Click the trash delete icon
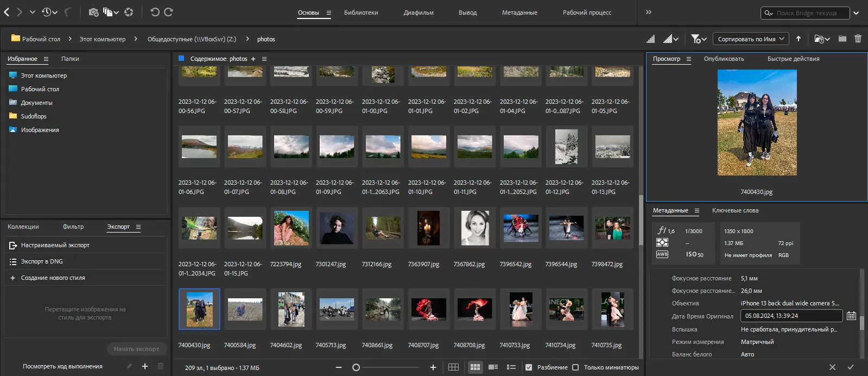This screenshot has width=868, height=376. tap(858, 39)
